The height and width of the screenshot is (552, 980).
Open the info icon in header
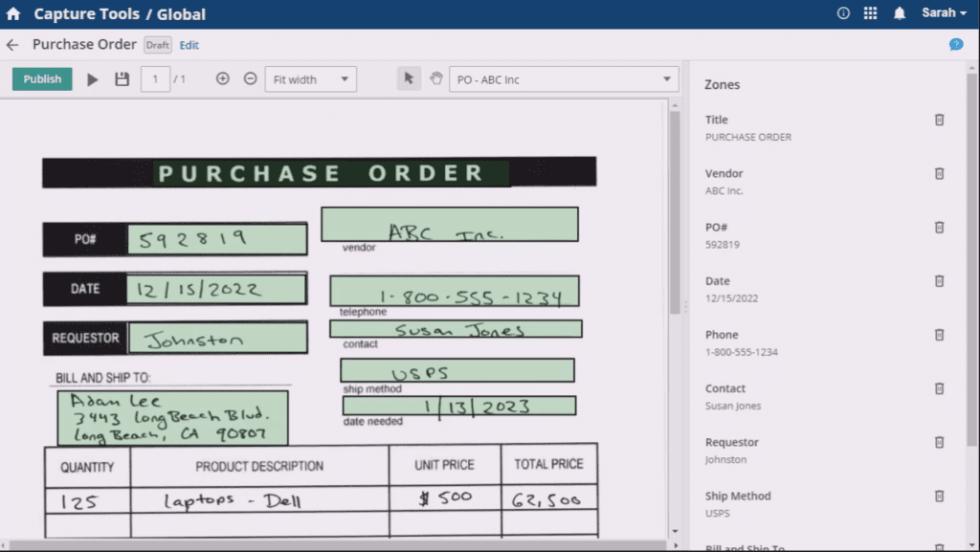[843, 13]
